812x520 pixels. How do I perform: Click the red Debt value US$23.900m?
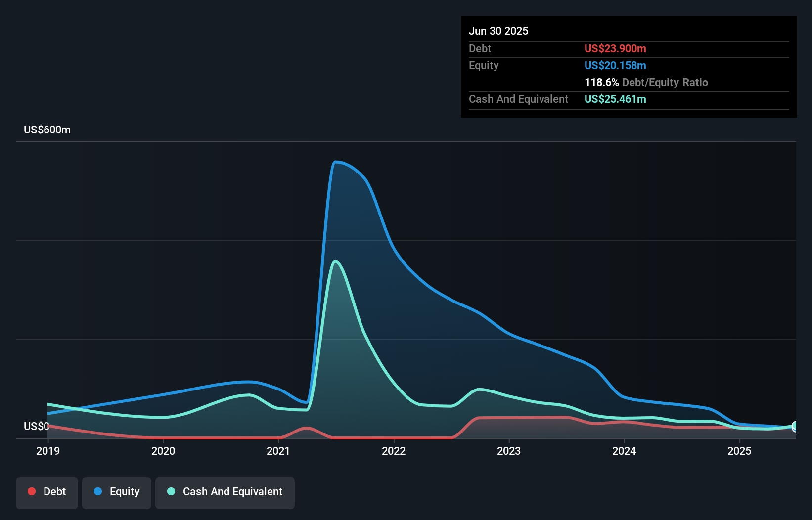click(x=615, y=48)
